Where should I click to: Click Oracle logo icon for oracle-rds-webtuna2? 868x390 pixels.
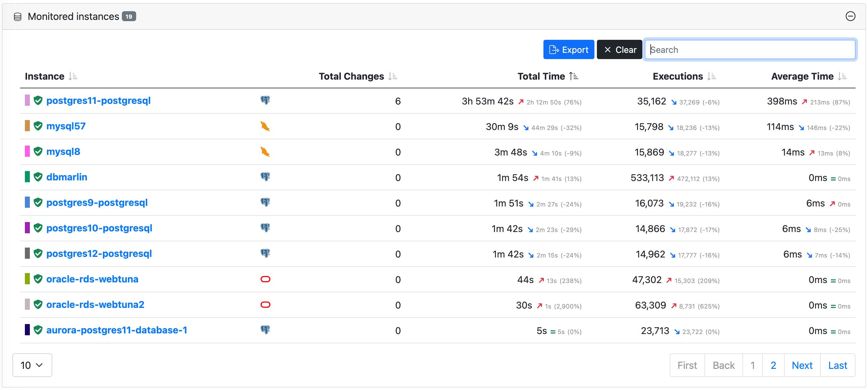tap(265, 305)
